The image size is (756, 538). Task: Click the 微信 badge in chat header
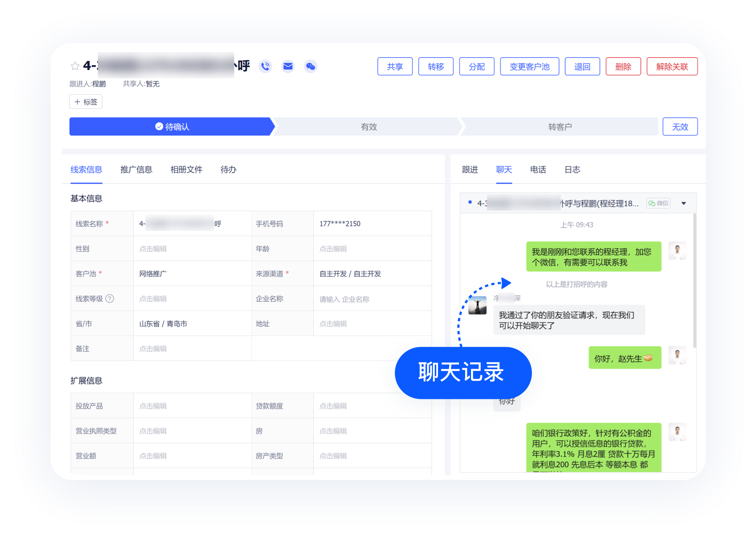pos(658,203)
